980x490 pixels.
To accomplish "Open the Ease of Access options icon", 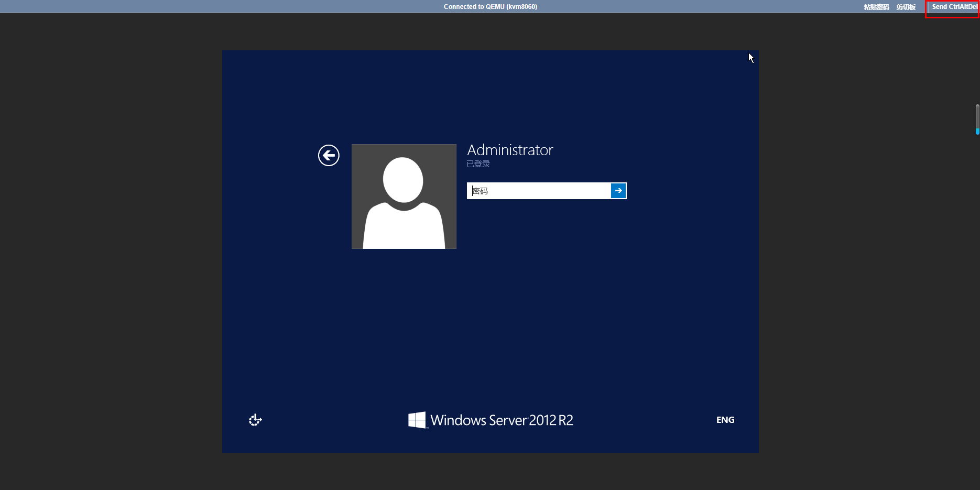I will coord(255,420).
